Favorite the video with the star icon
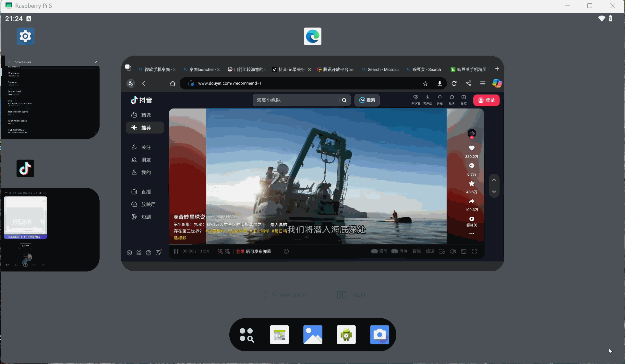This screenshot has width=625, height=364. pos(472,184)
